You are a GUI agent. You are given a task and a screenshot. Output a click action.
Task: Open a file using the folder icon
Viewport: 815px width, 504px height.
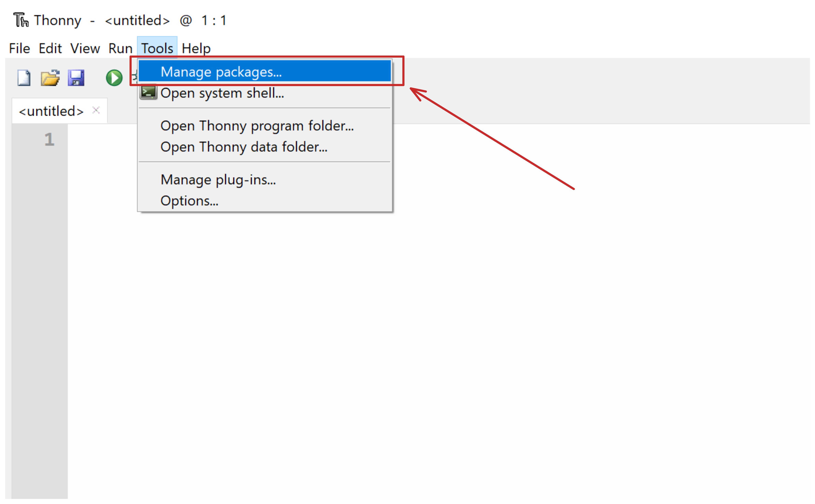pos(50,78)
